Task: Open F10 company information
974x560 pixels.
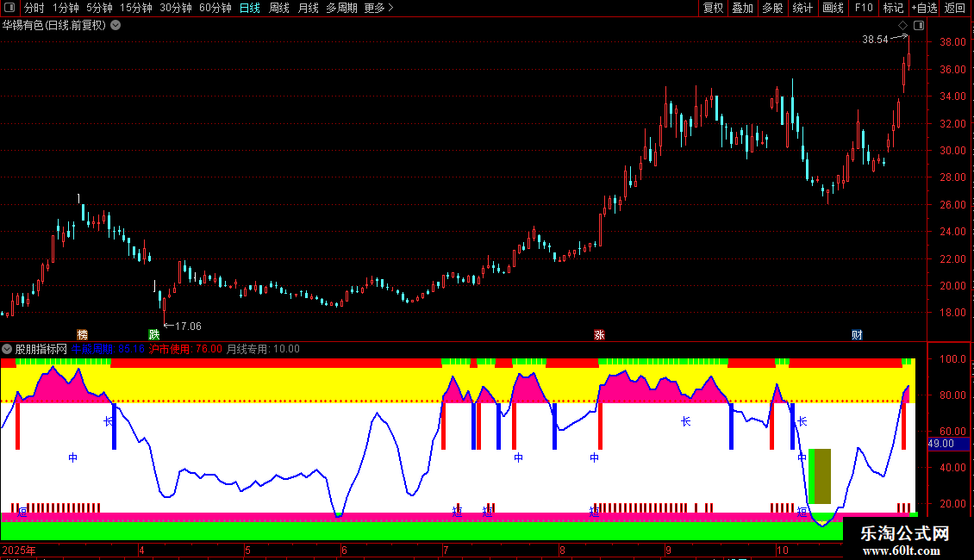Action: (x=864, y=8)
